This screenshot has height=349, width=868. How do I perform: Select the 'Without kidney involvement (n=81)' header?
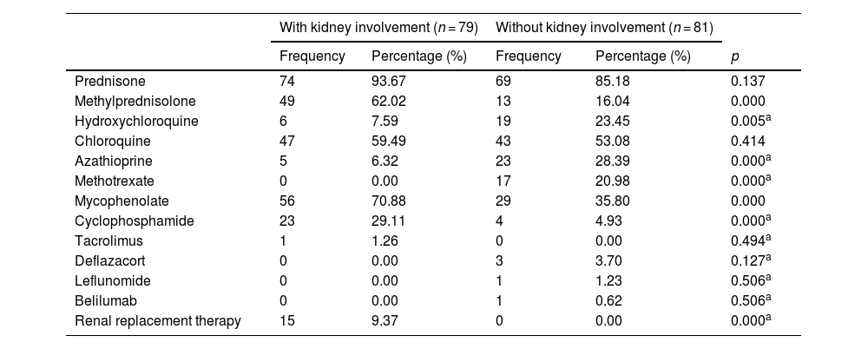point(604,28)
